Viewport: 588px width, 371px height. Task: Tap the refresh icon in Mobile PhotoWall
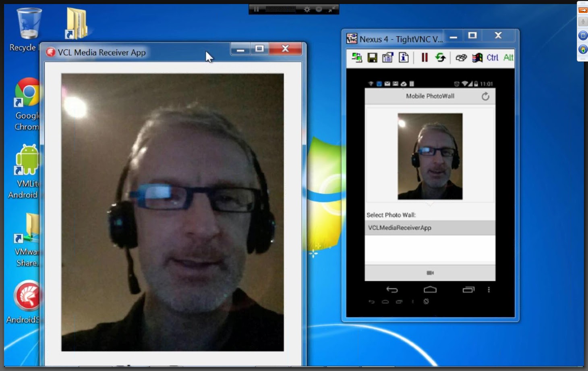coord(486,96)
